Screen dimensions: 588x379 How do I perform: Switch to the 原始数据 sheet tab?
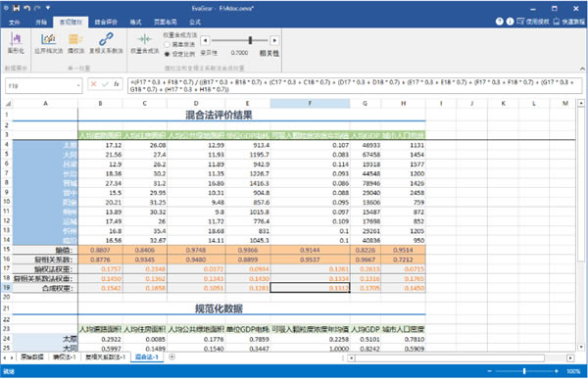coord(32,357)
